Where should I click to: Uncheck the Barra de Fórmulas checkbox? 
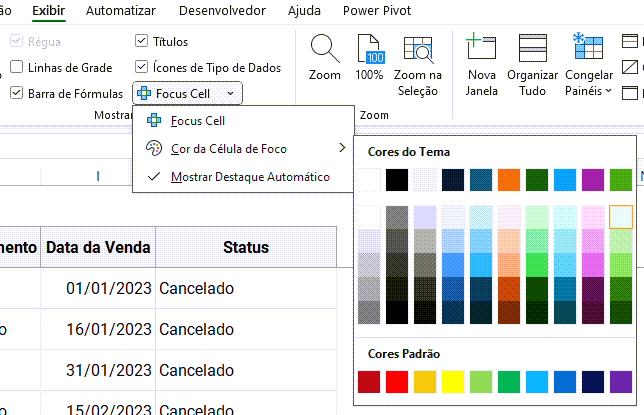click(17, 93)
